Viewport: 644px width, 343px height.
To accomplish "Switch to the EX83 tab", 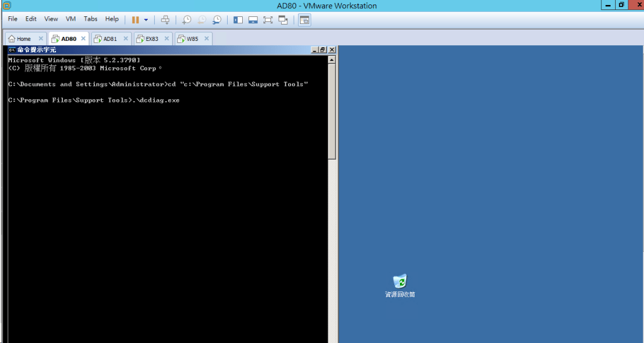I will coord(152,39).
